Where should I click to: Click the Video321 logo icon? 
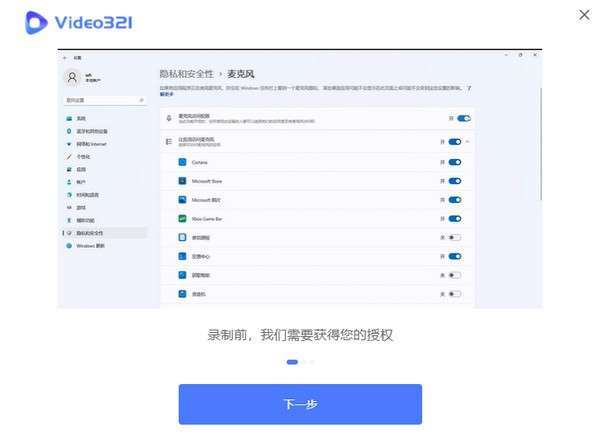36,23
